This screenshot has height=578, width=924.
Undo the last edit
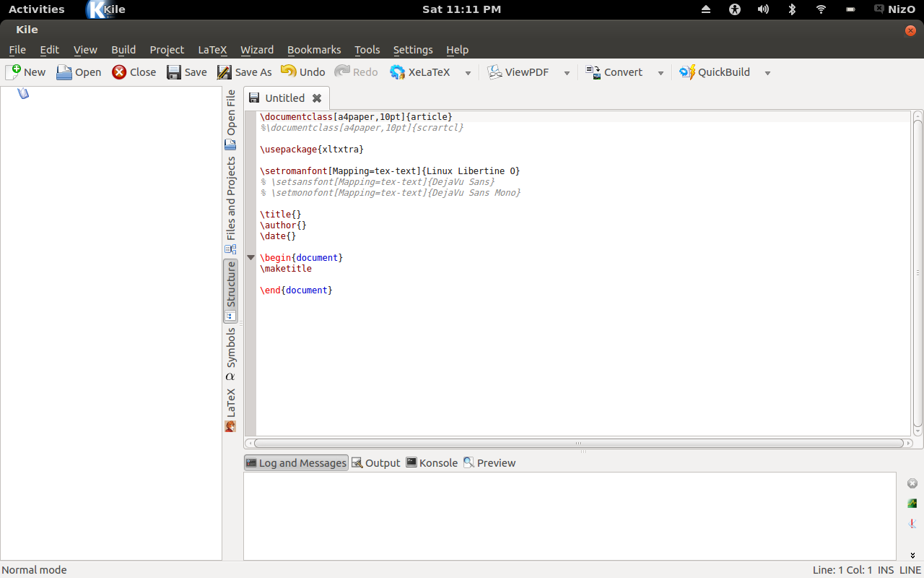[x=302, y=72]
